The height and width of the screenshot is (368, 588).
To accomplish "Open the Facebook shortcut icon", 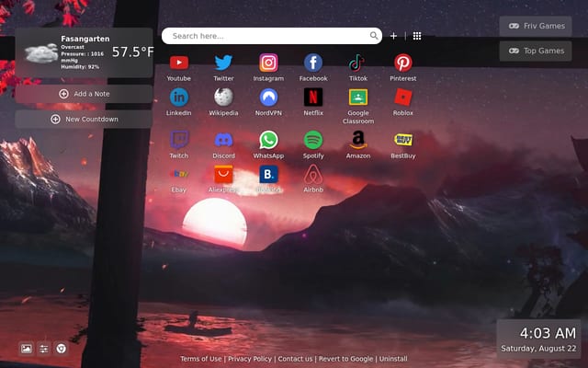I will click(x=313, y=63).
